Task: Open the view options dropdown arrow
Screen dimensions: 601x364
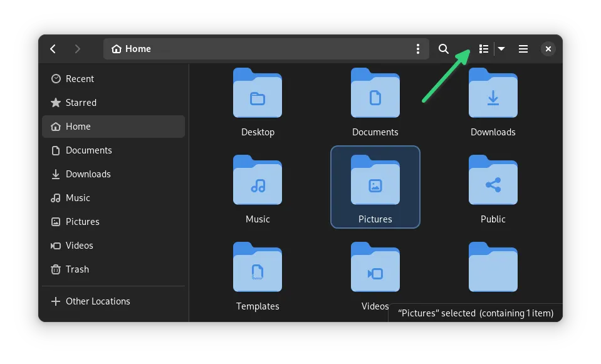Action: 501,49
